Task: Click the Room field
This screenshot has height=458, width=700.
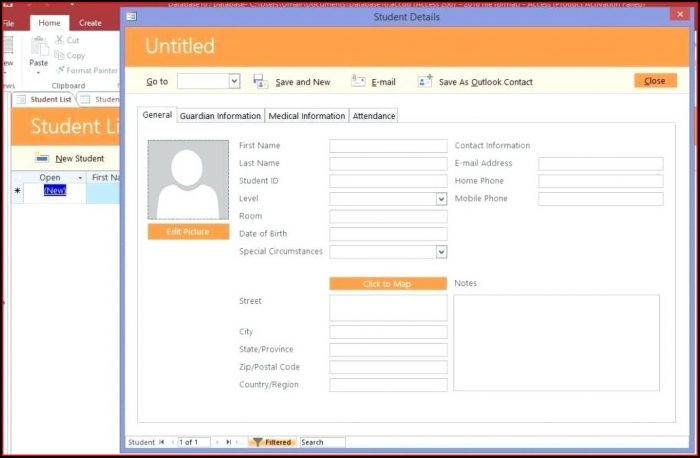Action: pyautogui.click(x=388, y=217)
